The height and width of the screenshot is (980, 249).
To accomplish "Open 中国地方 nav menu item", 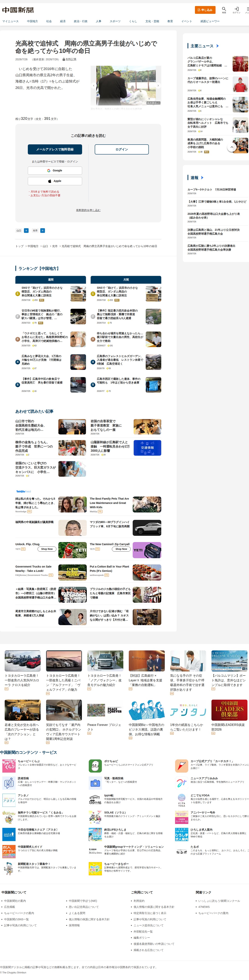I will click(32, 21).
